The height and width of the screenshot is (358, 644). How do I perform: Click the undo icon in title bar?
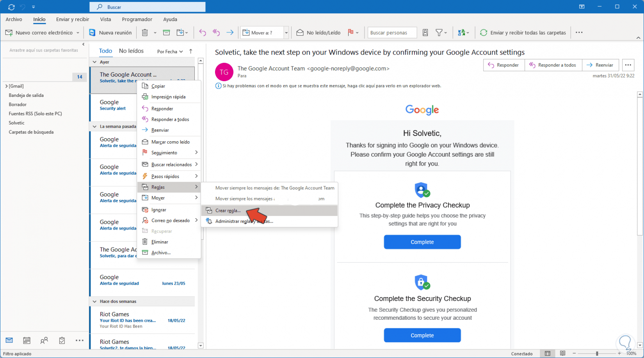point(23,7)
